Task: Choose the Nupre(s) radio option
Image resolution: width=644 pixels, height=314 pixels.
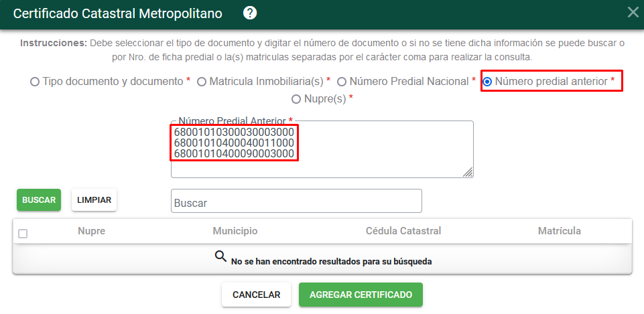Action: tap(296, 99)
